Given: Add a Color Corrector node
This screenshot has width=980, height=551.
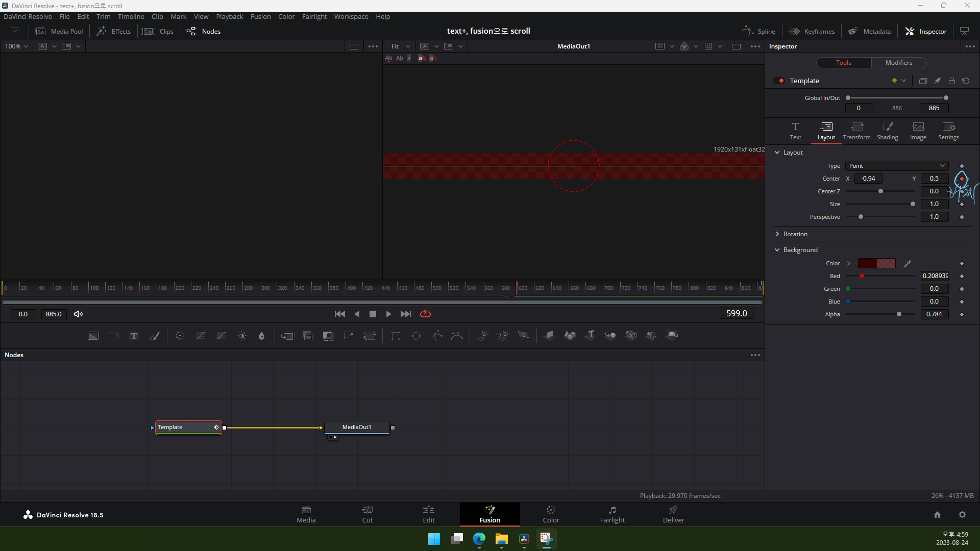Looking at the screenshot, I should 180,336.
